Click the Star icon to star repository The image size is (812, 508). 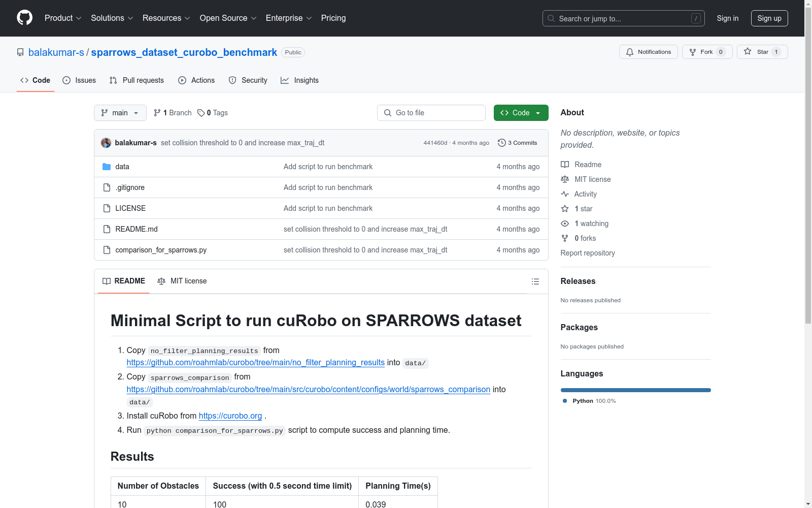pyautogui.click(x=748, y=51)
